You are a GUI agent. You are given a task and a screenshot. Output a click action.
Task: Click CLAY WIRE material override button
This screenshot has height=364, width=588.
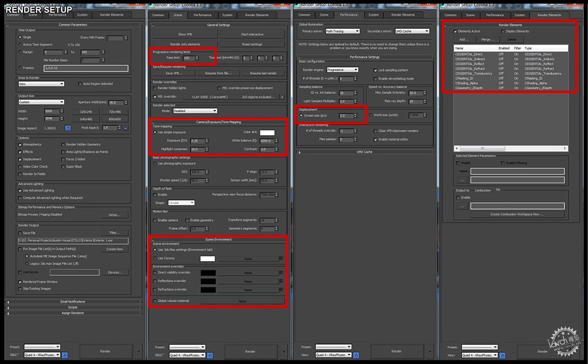210,97
